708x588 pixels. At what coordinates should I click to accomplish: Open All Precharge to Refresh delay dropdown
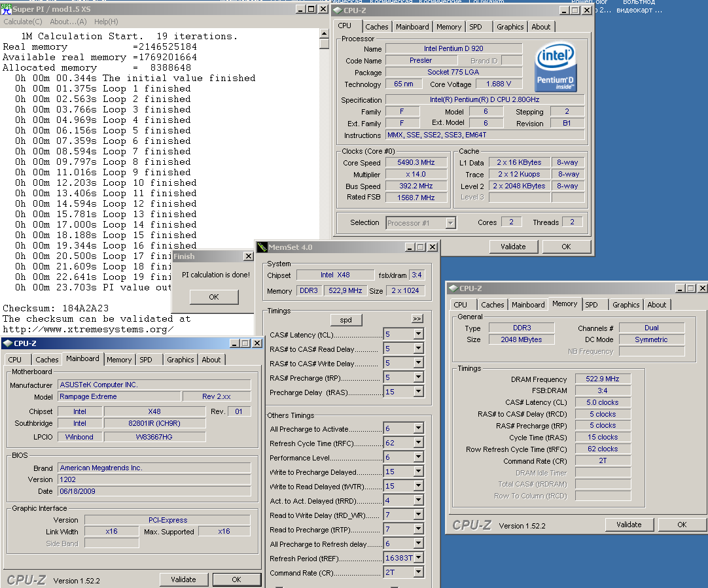(419, 544)
